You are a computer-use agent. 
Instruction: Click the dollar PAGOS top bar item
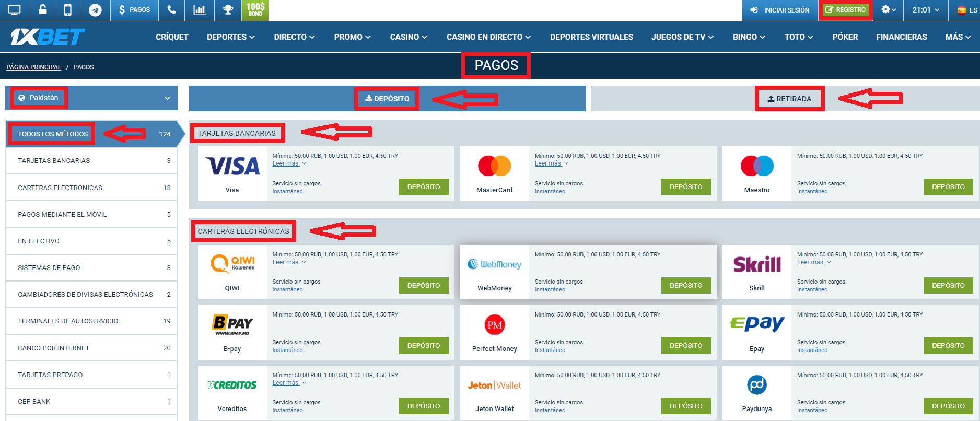point(134,10)
